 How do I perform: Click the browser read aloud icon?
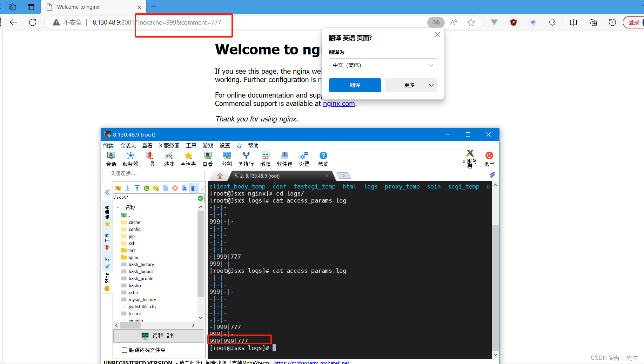tap(454, 22)
